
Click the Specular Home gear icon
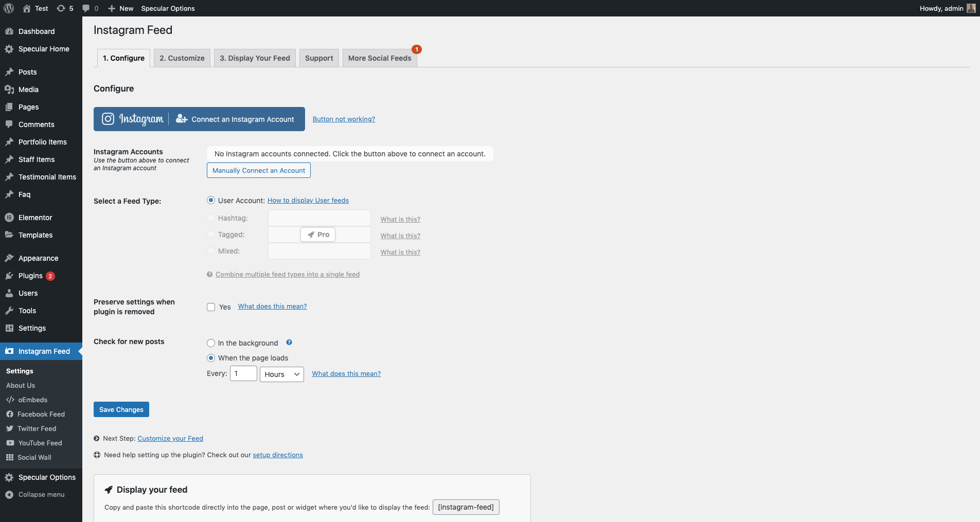tap(9, 49)
